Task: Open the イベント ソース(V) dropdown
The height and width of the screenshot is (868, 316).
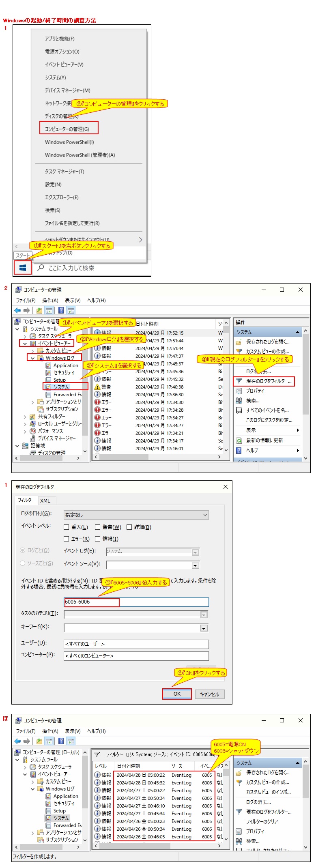Action: (195, 565)
